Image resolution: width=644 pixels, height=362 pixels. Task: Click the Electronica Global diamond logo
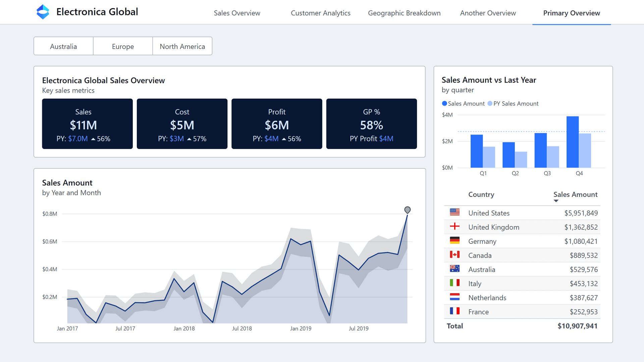pyautogui.click(x=43, y=12)
